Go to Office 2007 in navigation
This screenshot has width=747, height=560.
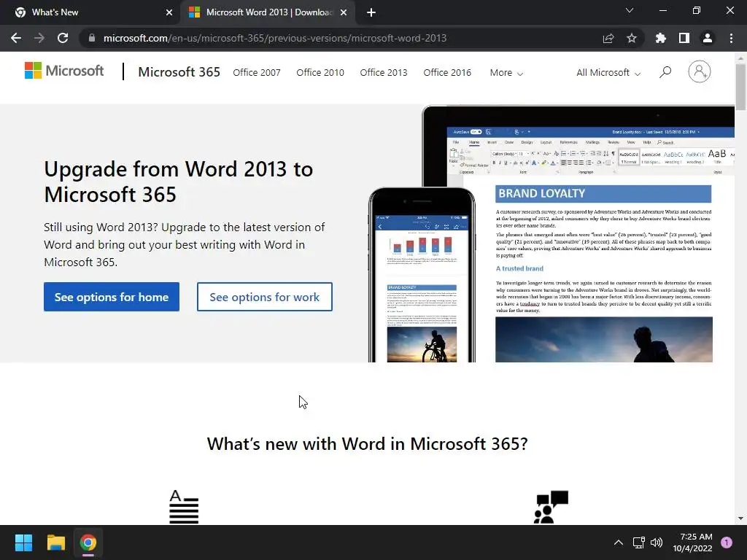[x=257, y=72]
